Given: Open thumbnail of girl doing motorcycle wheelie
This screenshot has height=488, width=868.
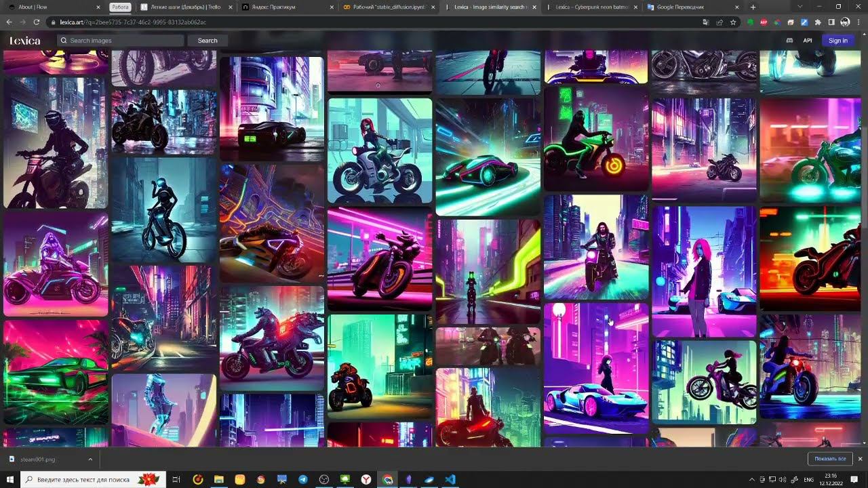Looking at the screenshot, I should pyautogui.click(x=704, y=382).
